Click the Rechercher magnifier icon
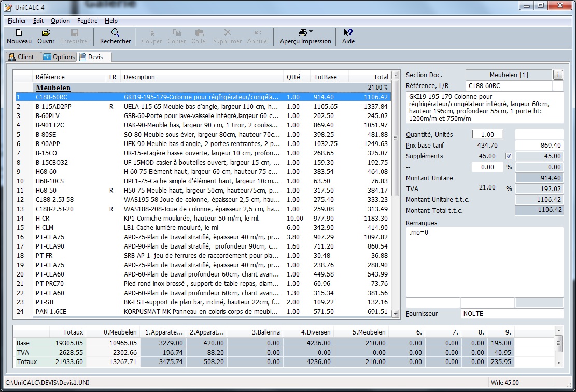 pos(115,33)
